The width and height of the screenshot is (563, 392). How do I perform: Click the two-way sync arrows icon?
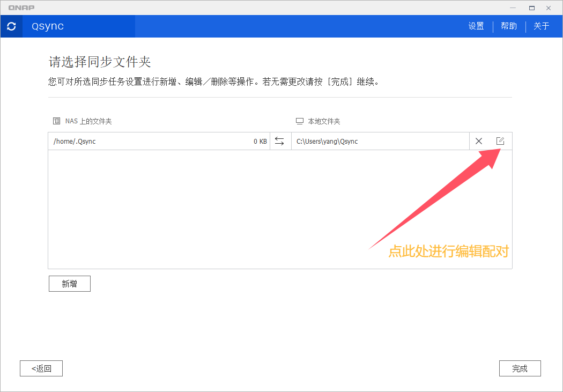(x=279, y=141)
